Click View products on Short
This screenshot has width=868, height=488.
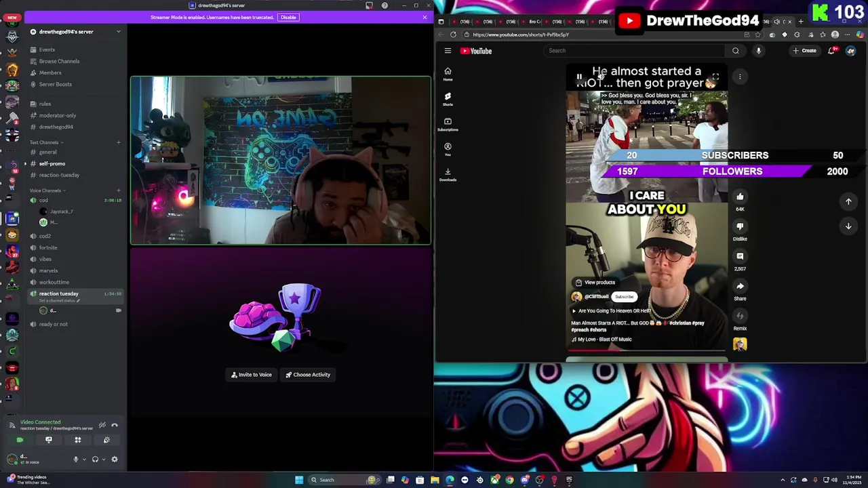coord(595,283)
